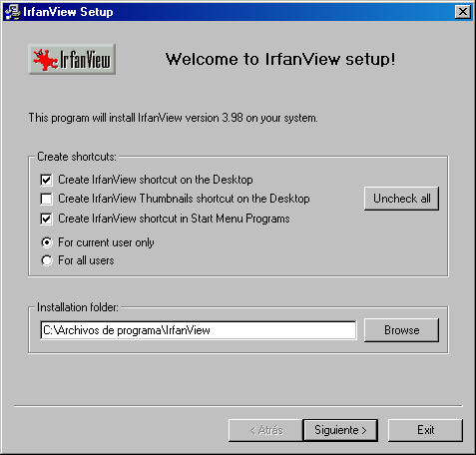Click the greyed-out Atrás button
Viewport: 476px width, 455px height.
pyautogui.click(x=265, y=430)
